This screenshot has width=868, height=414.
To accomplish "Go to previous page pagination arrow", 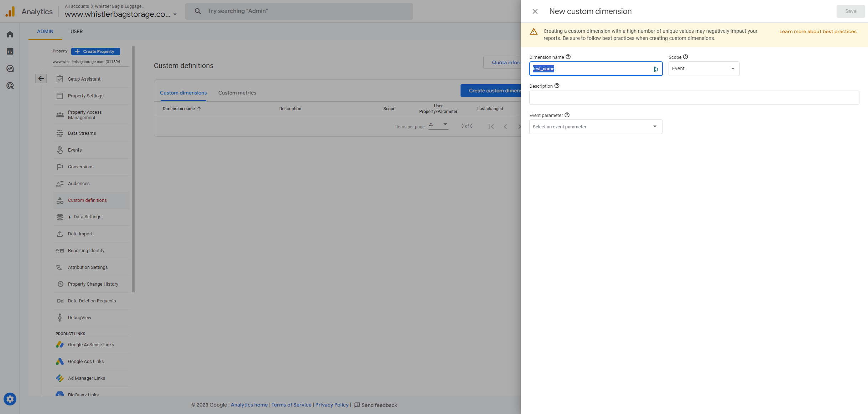I will pos(505,126).
